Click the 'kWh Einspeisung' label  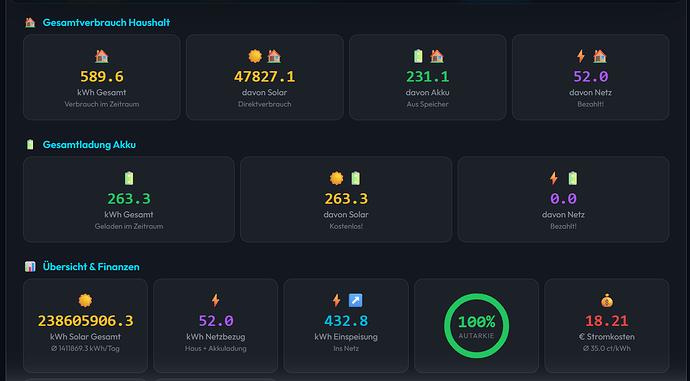346,337
